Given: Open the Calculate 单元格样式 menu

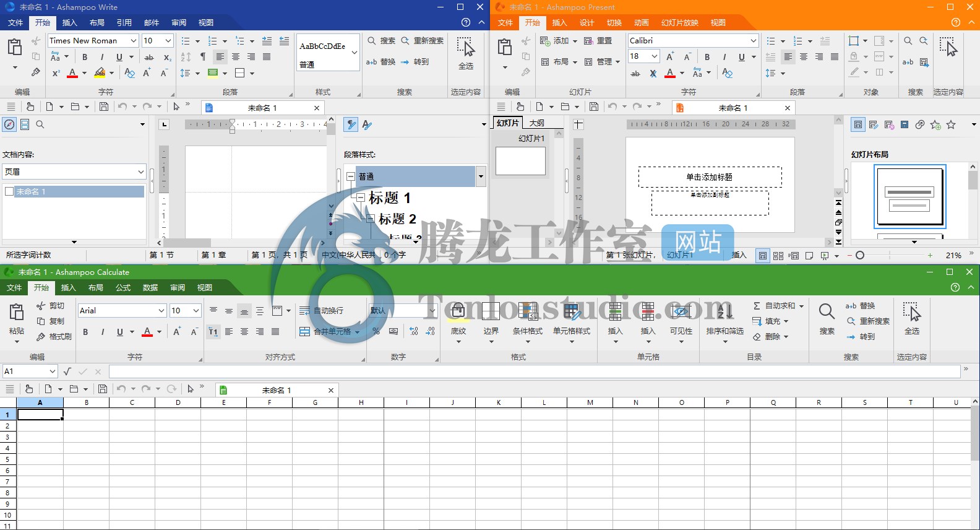Looking at the screenshot, I should click(572, 323).
